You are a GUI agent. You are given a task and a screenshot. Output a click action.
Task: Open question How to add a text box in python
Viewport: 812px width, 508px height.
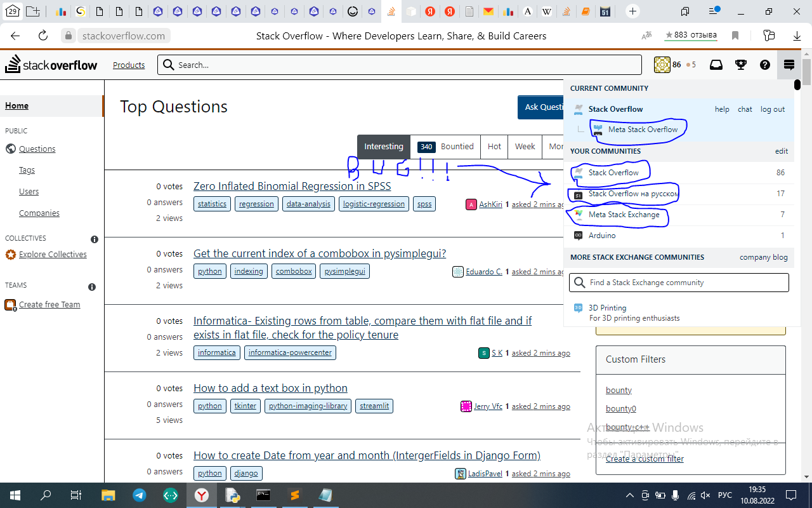270,388
